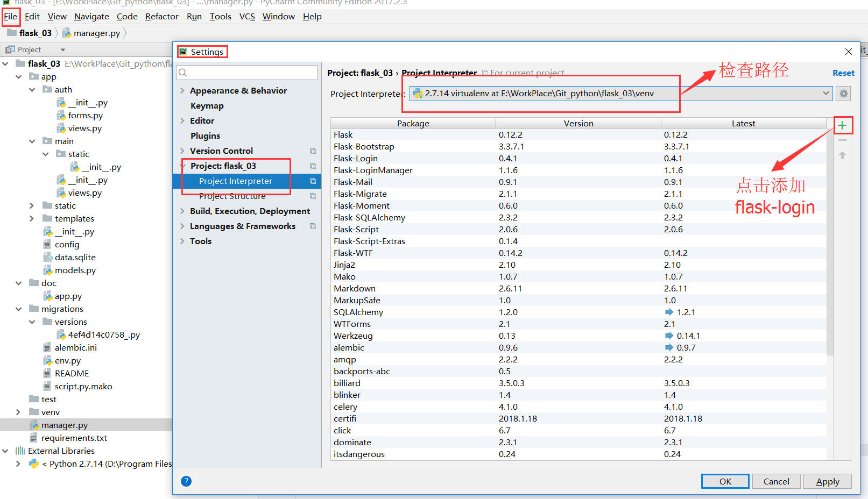Close the Settings dialog

click(x=849, y=52)
